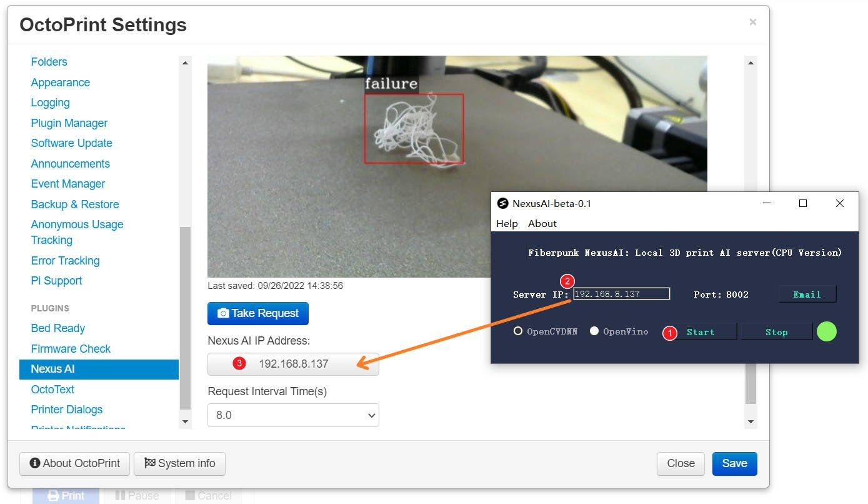Click the Server IP input field
The image size is (868, 504).
point(621,293)
